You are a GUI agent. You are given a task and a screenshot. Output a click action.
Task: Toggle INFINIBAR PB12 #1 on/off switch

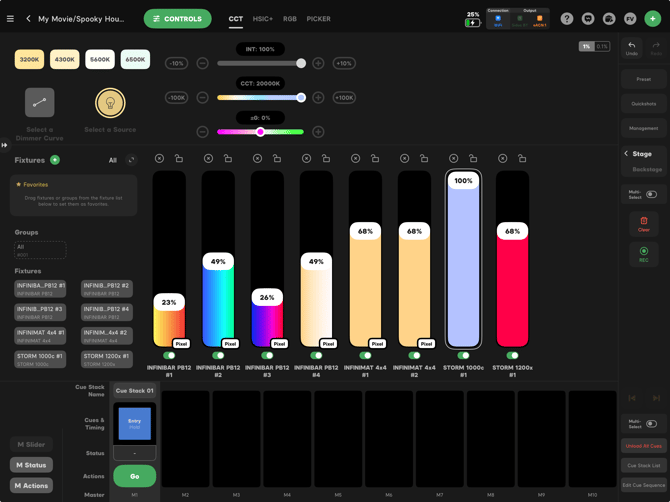coord(169,355)
